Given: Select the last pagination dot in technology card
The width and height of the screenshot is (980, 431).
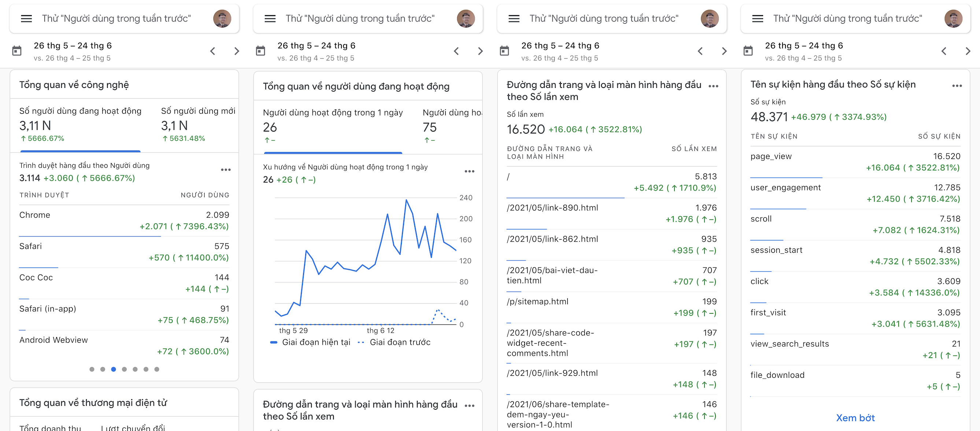Looking at the screenshot, I should click(x=157, y=369).
